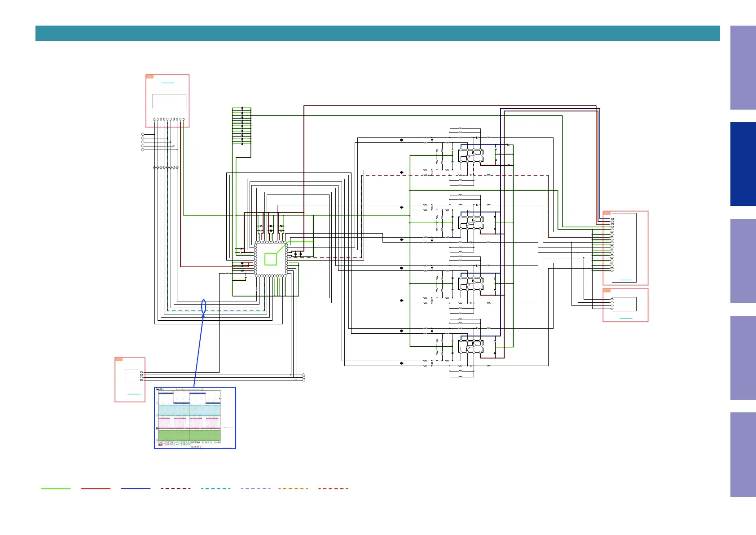This screenshot has height=535, width=756.
Task: Open the bottommost purple side tab
Action: click(x=743, y=455)
